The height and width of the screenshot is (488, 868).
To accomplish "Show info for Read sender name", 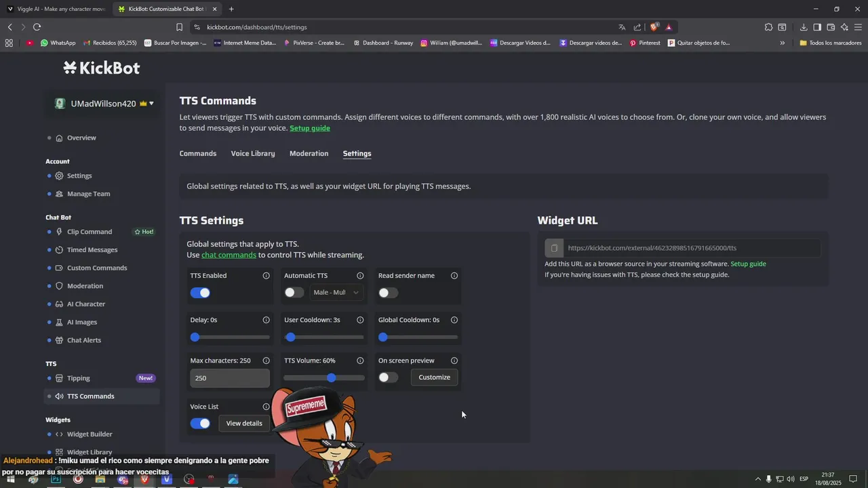I will pyautogui.click(x=454, y=276).
